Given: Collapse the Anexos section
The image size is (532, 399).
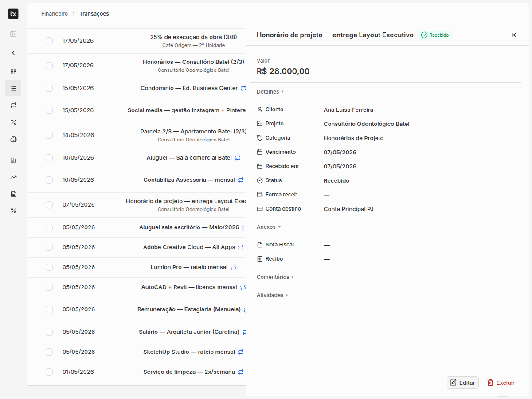Looking at the screenshot, I should [269, 227].
